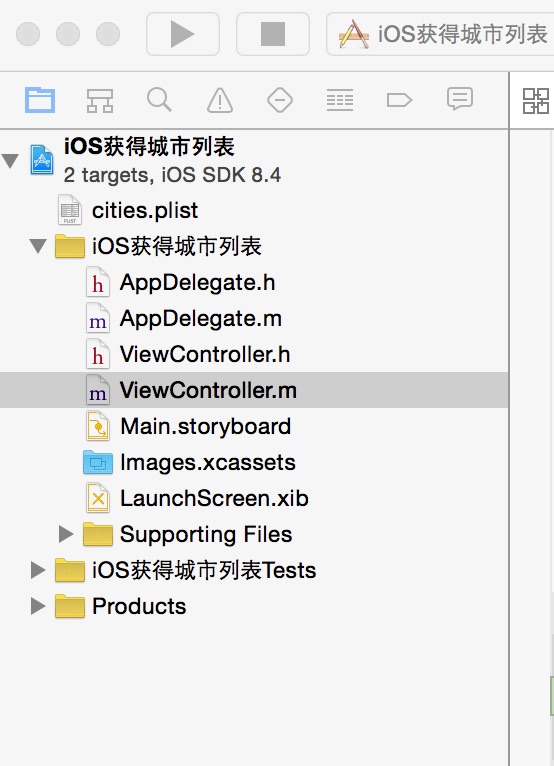
Task: Open the related items grid icon
Action: coord(536,101)
